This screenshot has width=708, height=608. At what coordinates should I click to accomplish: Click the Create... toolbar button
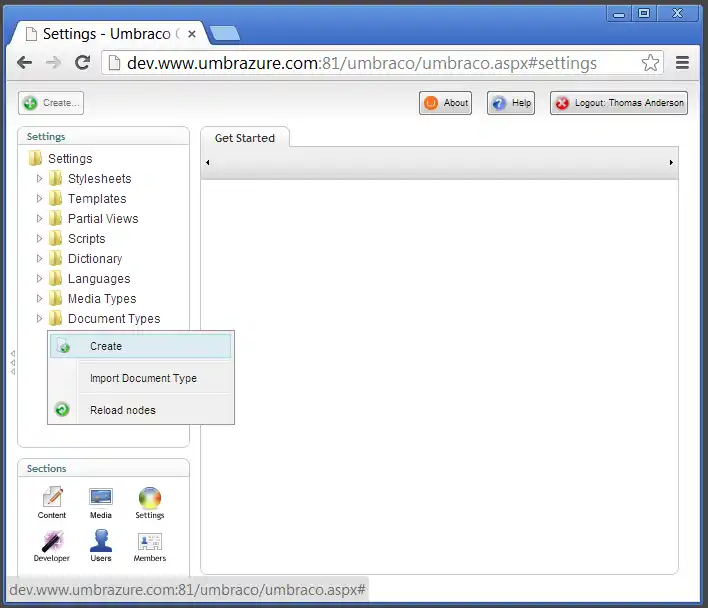pyautogui.click(x=51, y=103)
